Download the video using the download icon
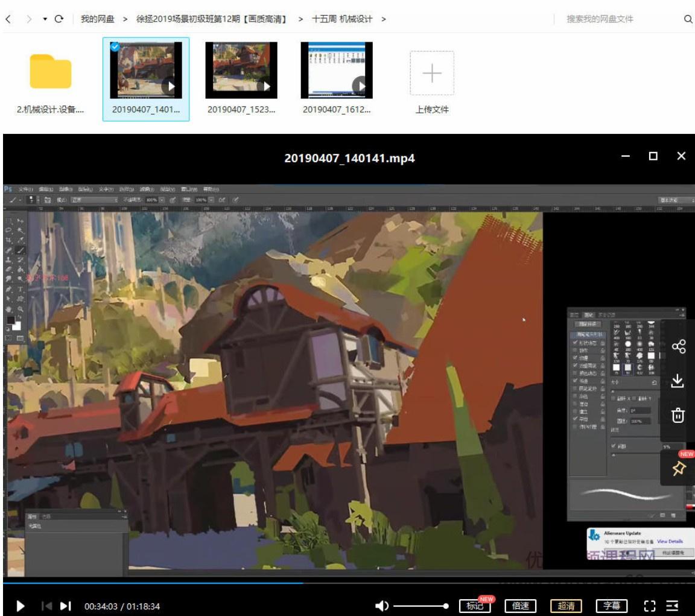Image resolution: width=695 pixels, height=616 pixels. 679,381
